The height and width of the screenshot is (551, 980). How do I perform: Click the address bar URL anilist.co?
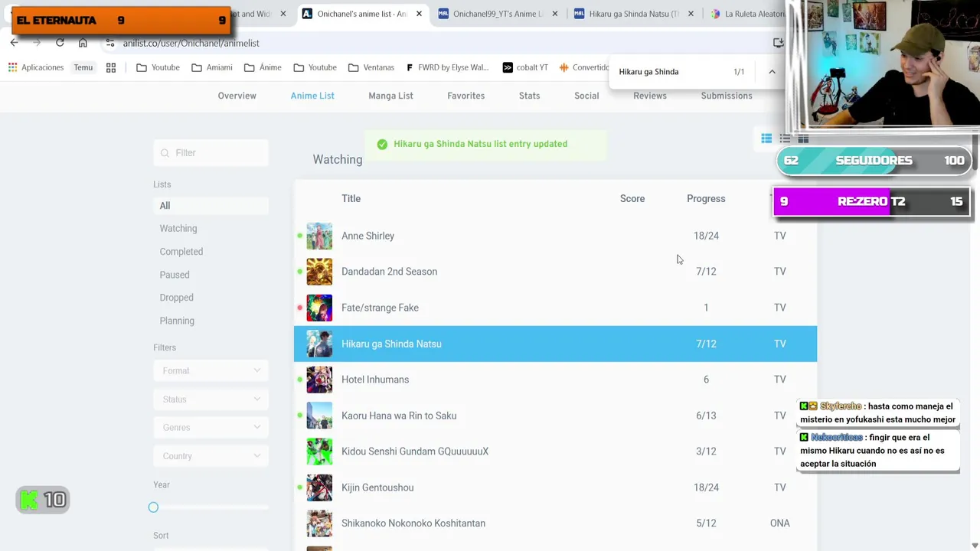point(191,44)
